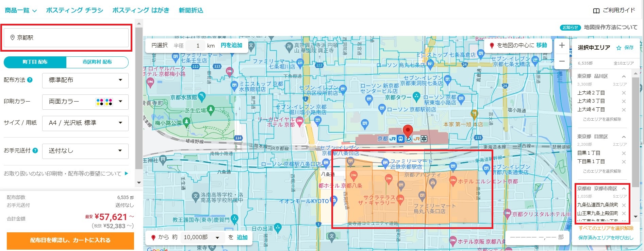The image size is (644, 251).
Task: Click the リーガロイヤルホテル京都 hotel marker
Action: [x=299, y=122]
